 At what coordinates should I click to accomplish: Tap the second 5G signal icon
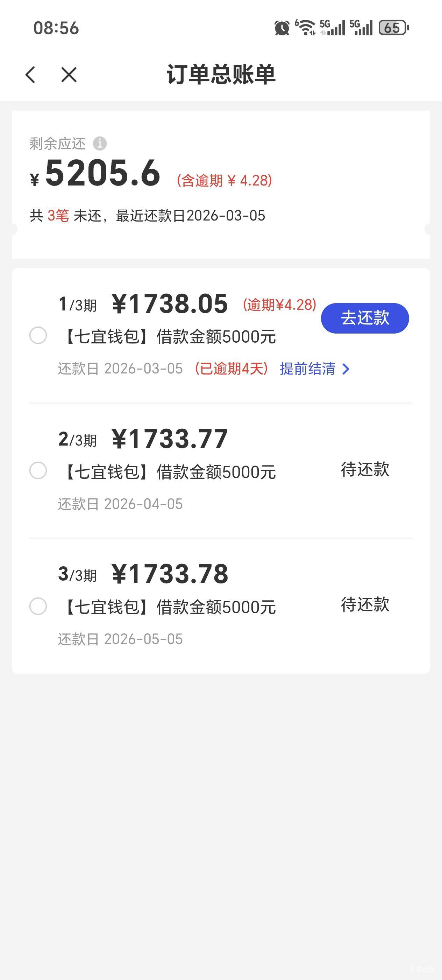pyautogui.click(x=361, y=28)
